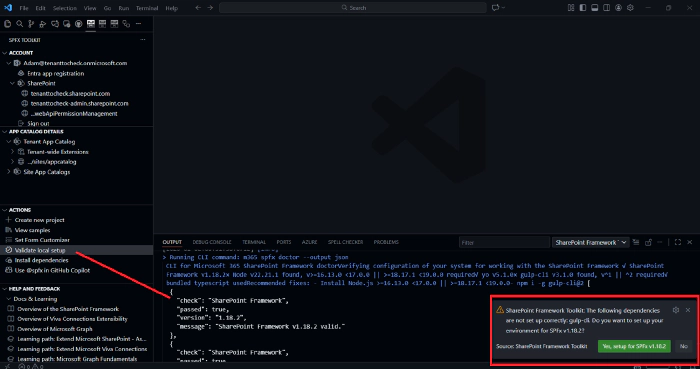The image size is (700, 369).
Task: Select ...webApiPermissionManagement tree row
Action: 76,113
